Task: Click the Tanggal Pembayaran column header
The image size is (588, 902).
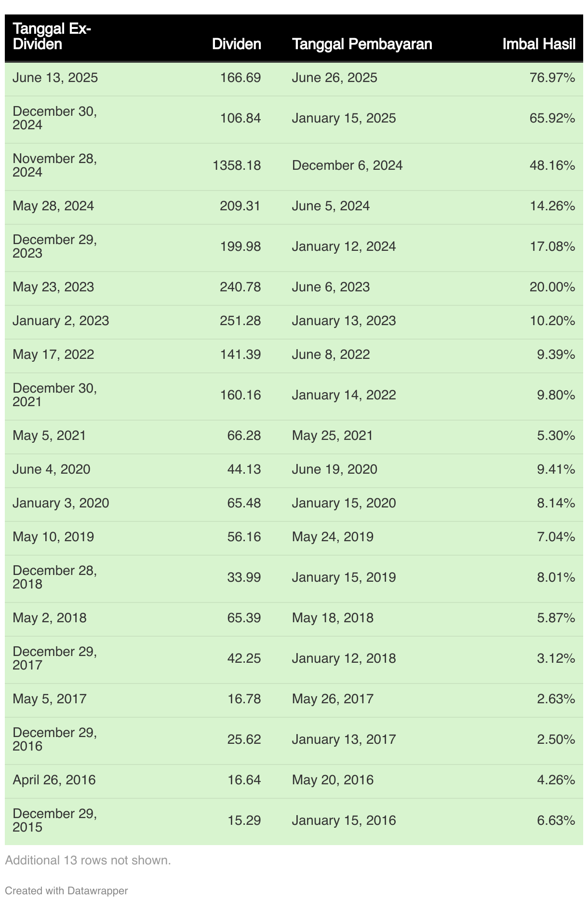Action: click(362, 44)
